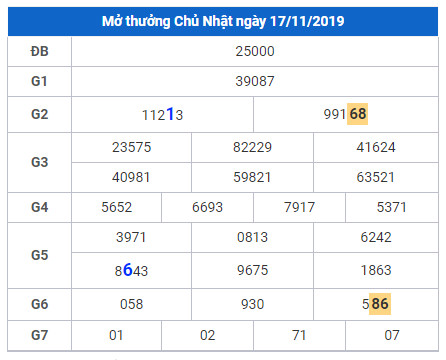
Task: Click the G6 number 058
Action: (132, 304)
